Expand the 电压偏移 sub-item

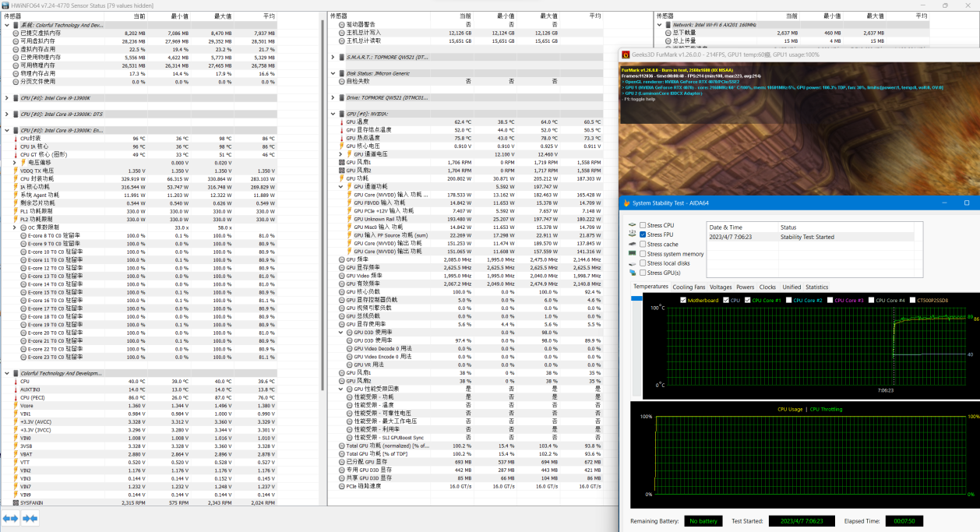[x=13, y=162]
